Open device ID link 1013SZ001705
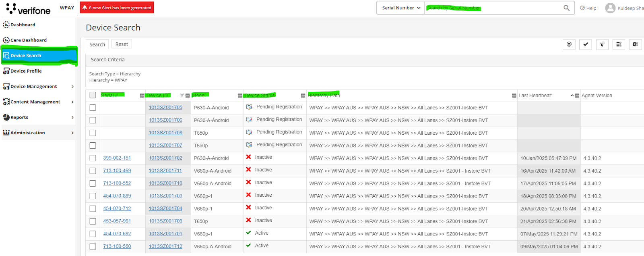 [x=165, y=108]
